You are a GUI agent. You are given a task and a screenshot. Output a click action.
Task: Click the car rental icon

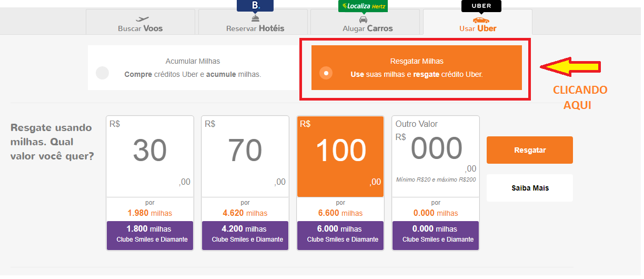(x=363, y=19)
